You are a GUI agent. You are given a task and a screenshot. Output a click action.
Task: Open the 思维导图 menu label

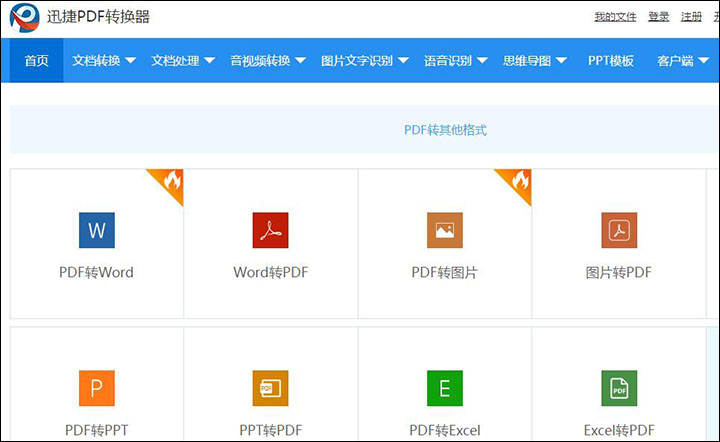[527, 61]
